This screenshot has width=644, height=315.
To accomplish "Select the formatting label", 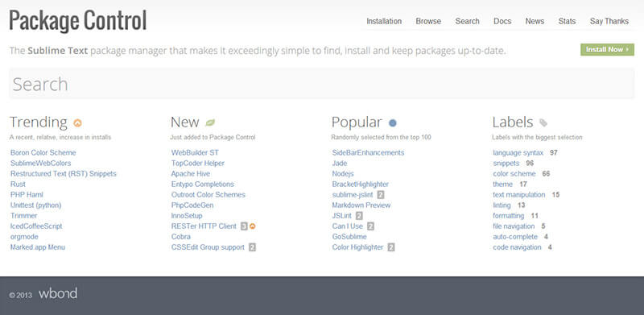I will point(509,216).
